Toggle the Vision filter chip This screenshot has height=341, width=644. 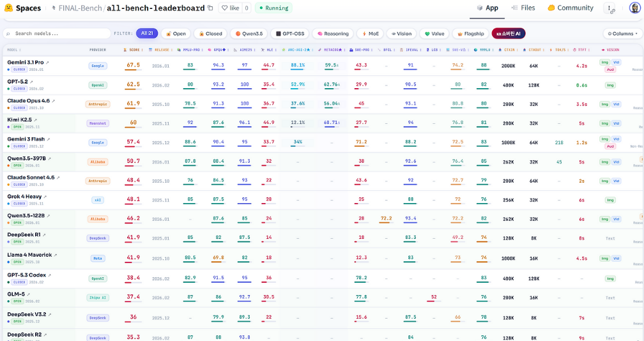tap(401, 34)
